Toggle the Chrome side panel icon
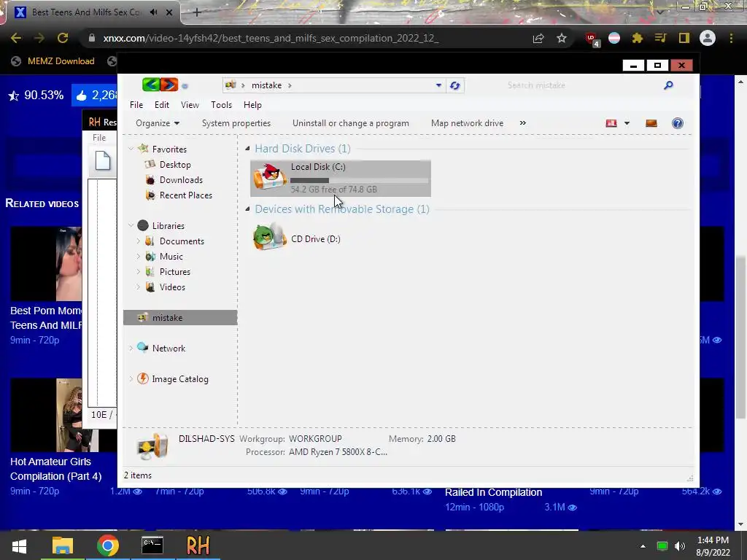 (684, 38)
